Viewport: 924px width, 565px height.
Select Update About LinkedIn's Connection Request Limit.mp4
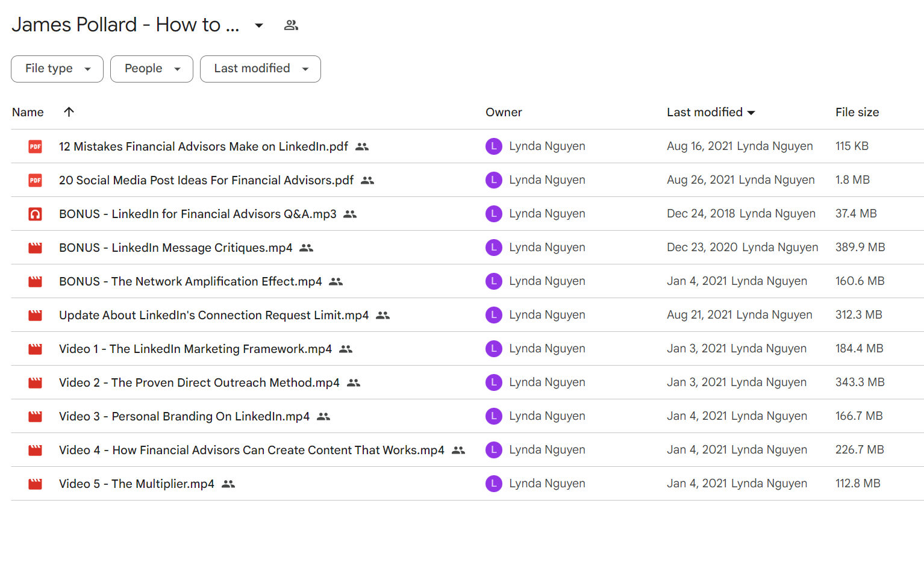[x=214, y=315]
